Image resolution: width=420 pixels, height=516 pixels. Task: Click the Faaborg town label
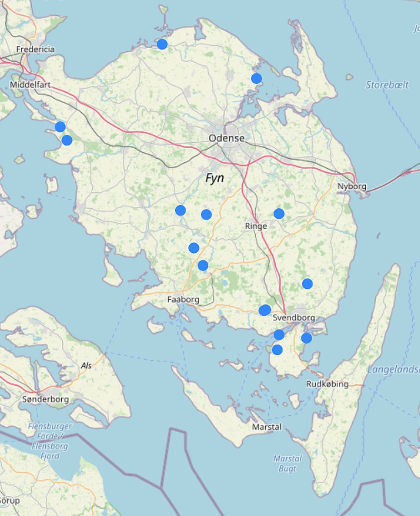click(183, 300)
